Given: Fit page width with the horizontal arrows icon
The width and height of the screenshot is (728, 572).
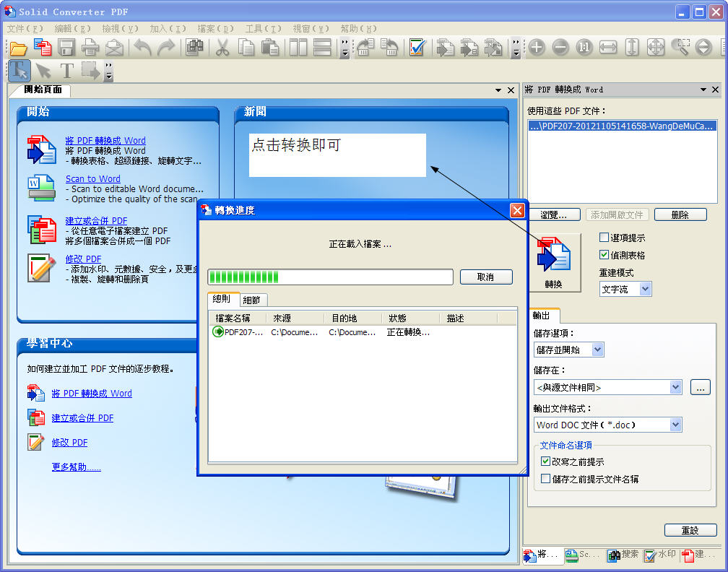Looking at the screenshot, I should pyautogui.click(x=608, y=48).
